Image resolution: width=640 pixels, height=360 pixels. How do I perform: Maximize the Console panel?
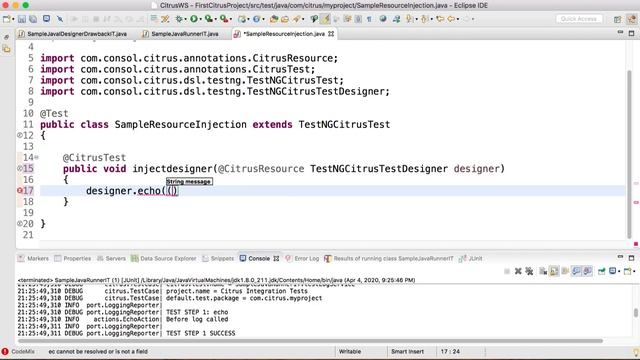point(631,258)
